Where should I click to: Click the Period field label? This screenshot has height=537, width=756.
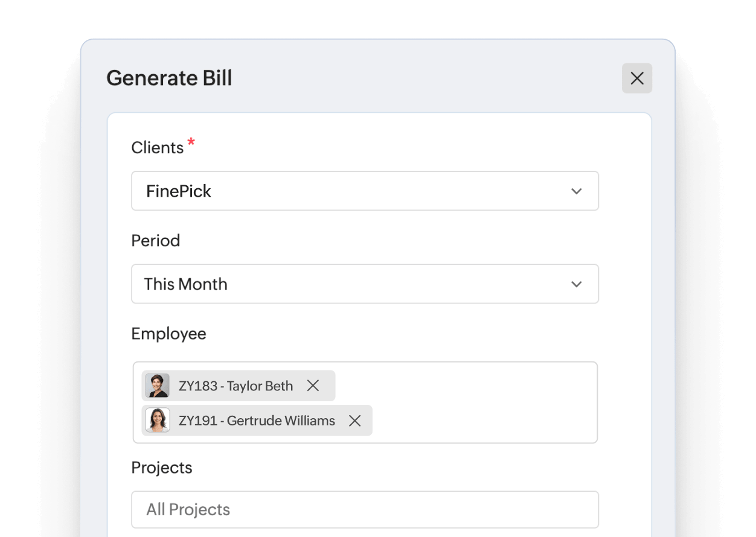click(156, 240)
